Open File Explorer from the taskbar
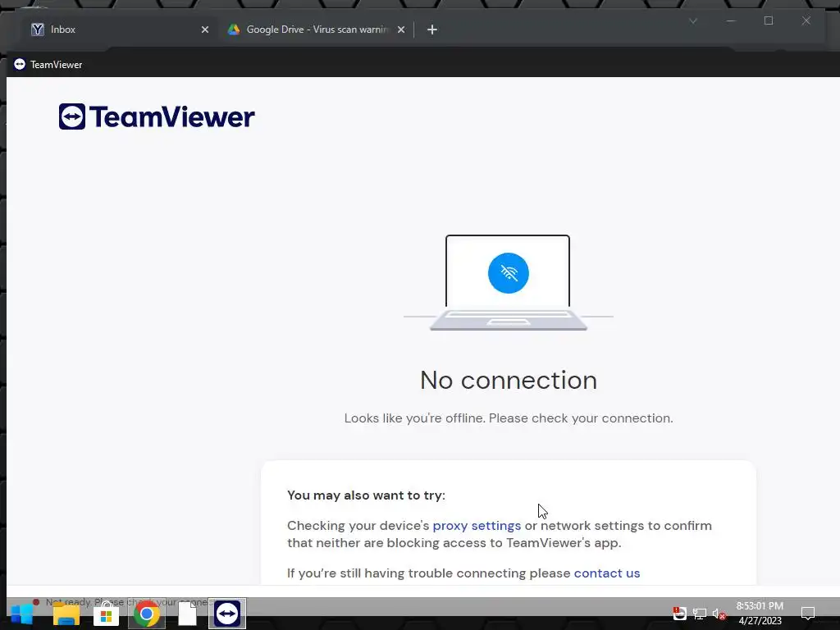840x630 pixels. [x=66, y=614]
